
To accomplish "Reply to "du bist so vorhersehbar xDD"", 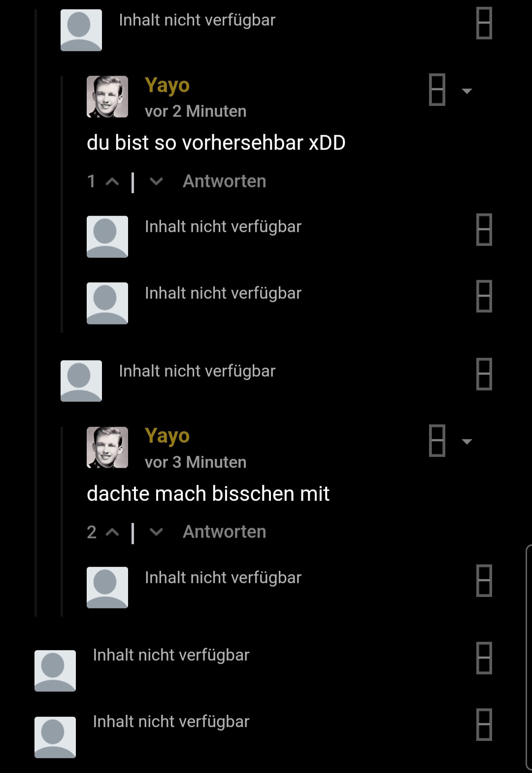I will click(x=224, y=181).
